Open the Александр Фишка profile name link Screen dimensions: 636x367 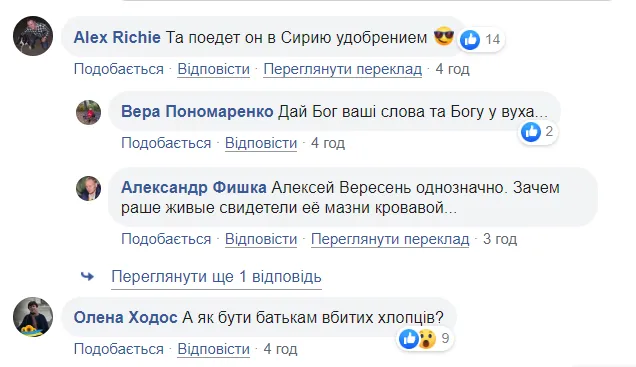(x=194, y=187)
